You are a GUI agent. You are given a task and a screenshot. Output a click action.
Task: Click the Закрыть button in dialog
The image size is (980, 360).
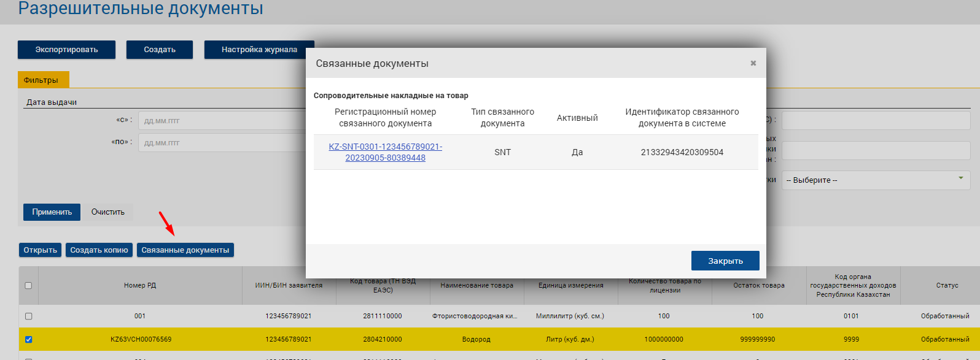coord(725,261)
